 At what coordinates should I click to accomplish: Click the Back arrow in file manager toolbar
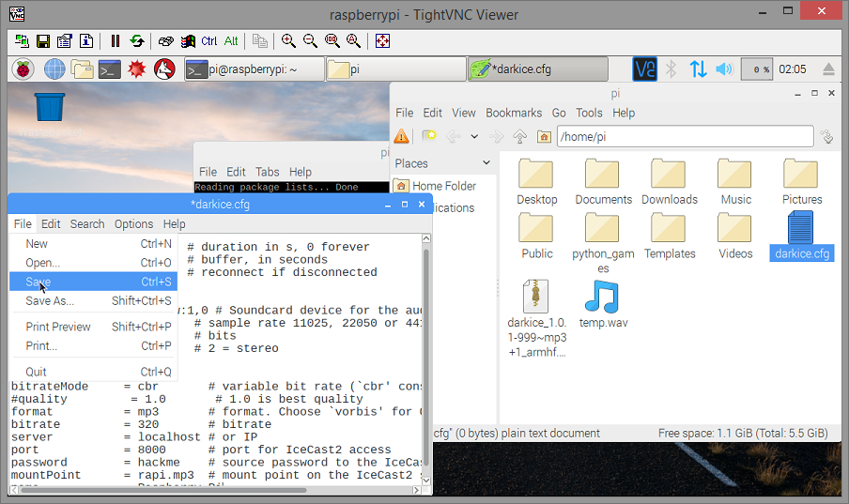coord(453,136)
